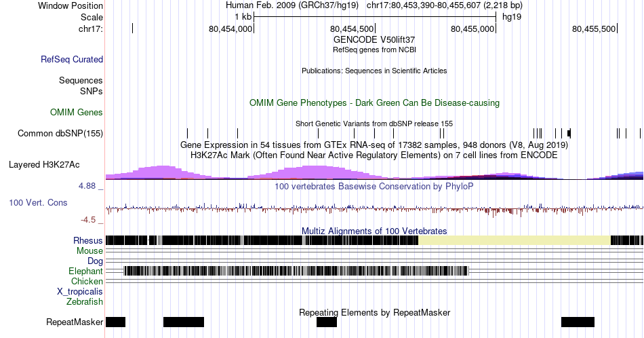Image resolution: width=644 pixels, height=338 pixels.
Task: Select the SNPs publications track label
Action: 92,91
